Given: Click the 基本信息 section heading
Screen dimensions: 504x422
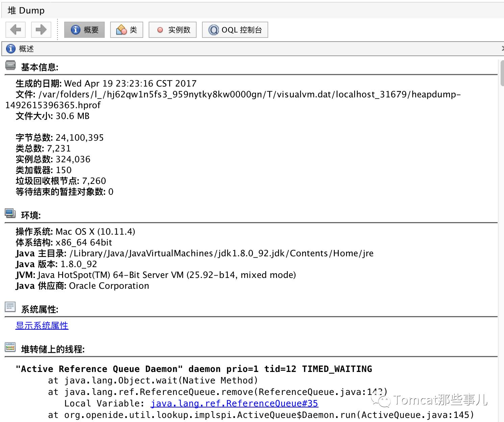Looking at the screenshot, I should point(40,67).
